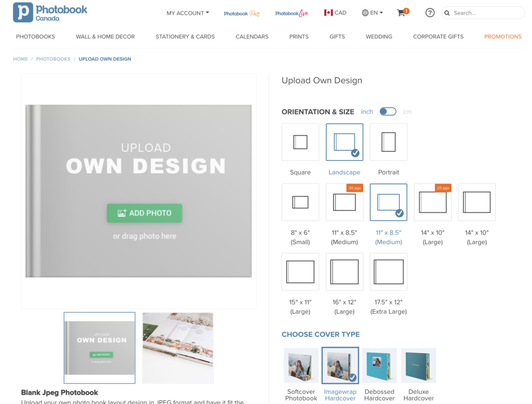
Task: Open the CORPORATE GIFTS menu
Action: (x=438, y=37)
